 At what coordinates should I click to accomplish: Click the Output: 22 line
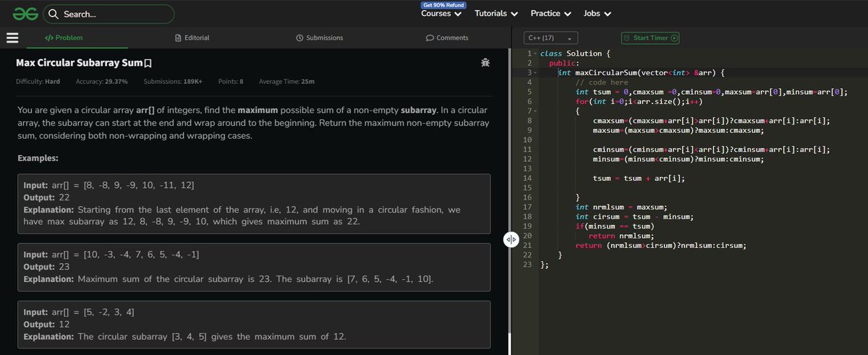[x=46, y=197]
